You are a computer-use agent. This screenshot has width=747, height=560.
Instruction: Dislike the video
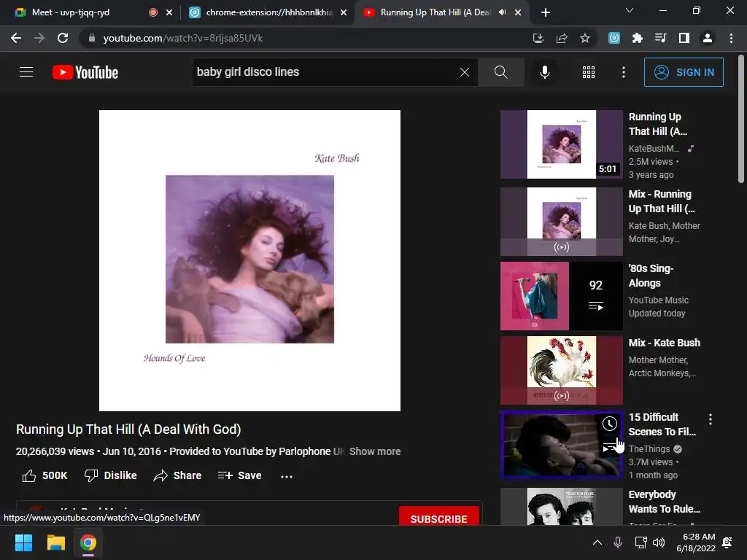111,475
